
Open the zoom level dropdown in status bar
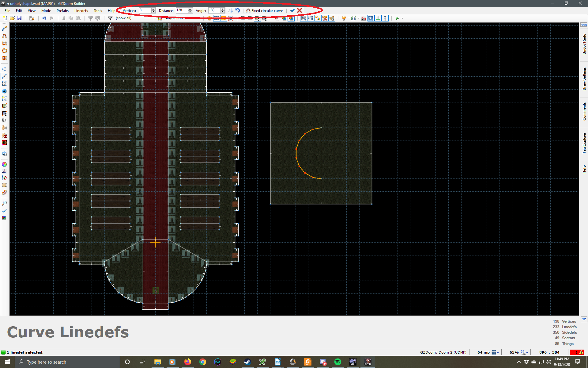(x=525, y=352)
